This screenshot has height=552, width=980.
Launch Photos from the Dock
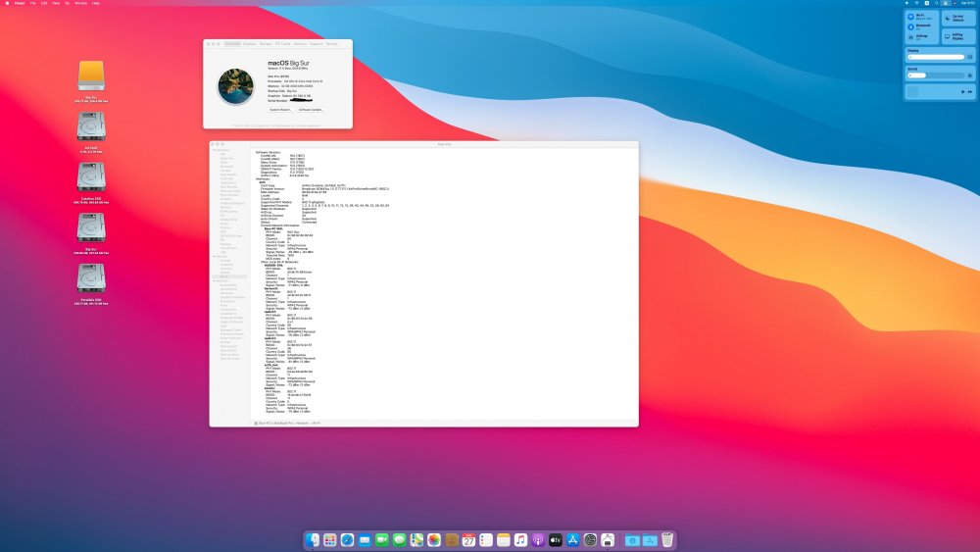point(434,539)
